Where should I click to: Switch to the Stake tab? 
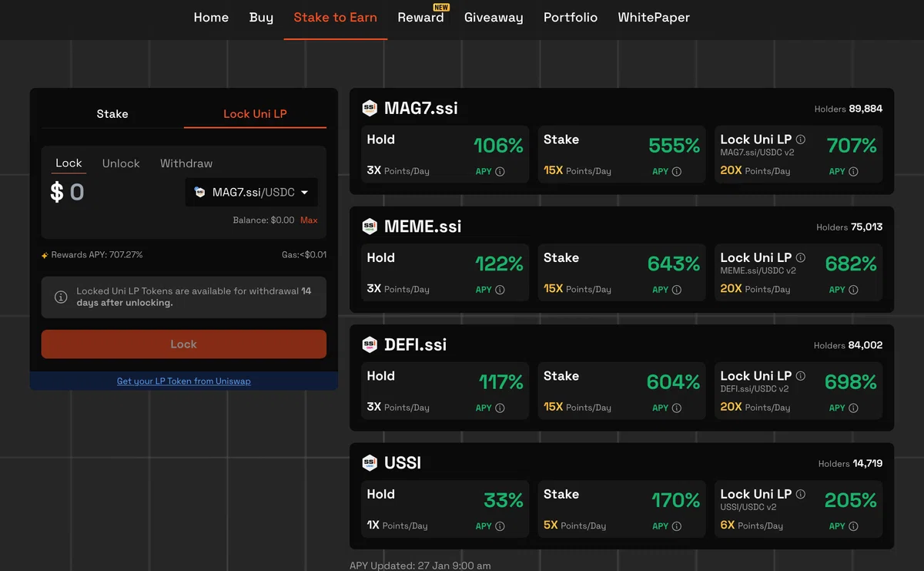(112, 114)
